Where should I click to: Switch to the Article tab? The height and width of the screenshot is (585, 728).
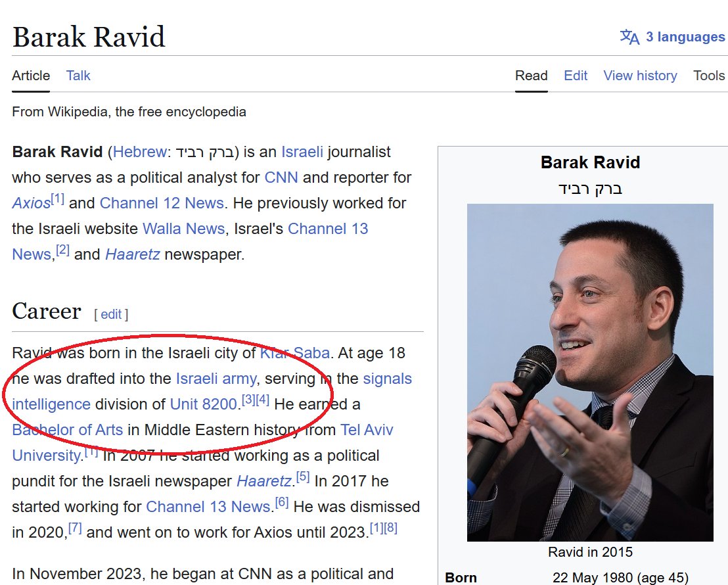(31, 76)
